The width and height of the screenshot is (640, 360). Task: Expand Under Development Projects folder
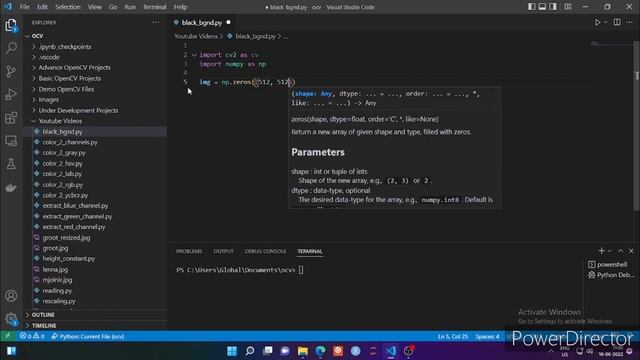tap(78, 110)
